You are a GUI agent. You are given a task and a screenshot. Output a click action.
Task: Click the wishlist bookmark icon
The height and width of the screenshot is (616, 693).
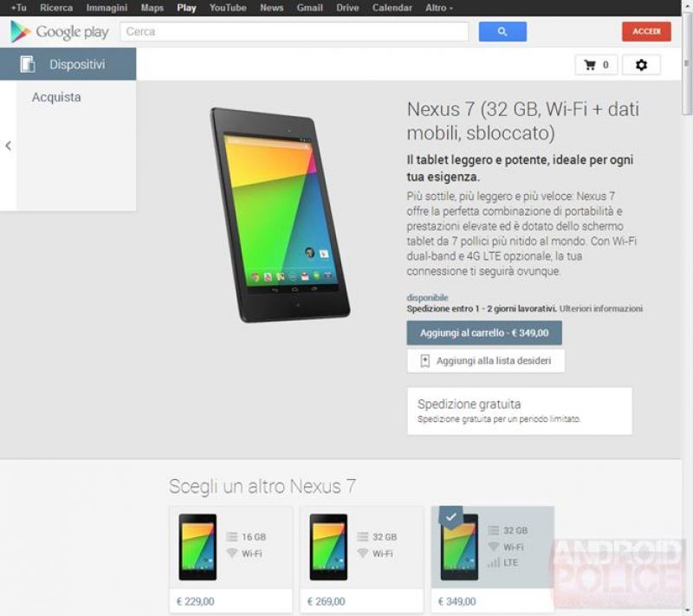[424, 361]
